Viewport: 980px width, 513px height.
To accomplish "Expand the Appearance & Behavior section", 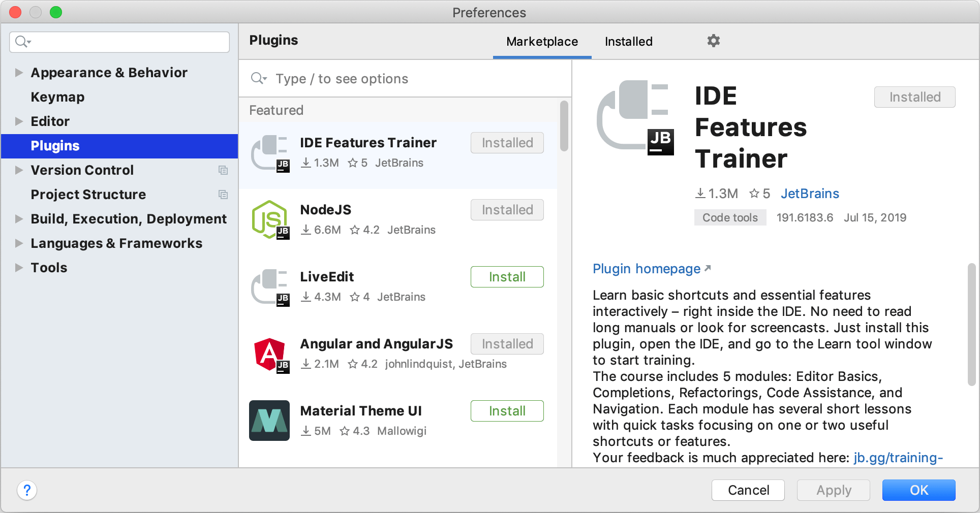I will [19, 73].
